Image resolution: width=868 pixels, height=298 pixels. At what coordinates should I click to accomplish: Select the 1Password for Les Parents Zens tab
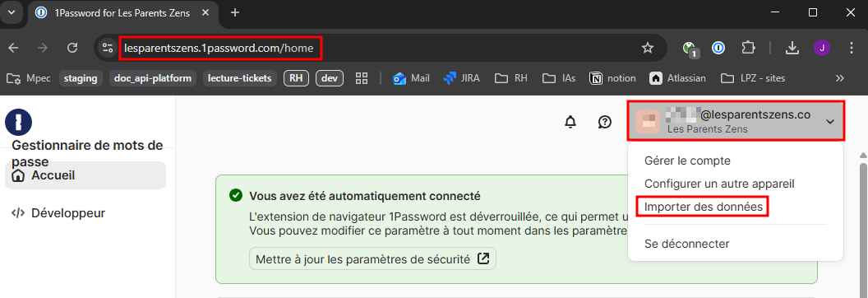tap(123, 12)
